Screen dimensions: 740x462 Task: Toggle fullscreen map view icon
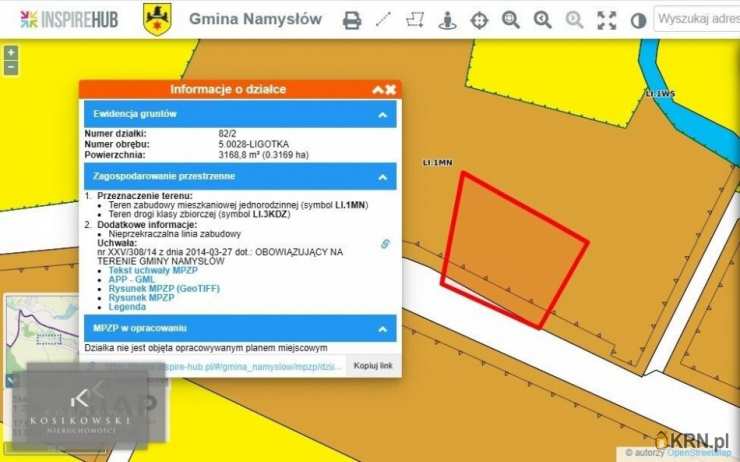pos(606,20)
